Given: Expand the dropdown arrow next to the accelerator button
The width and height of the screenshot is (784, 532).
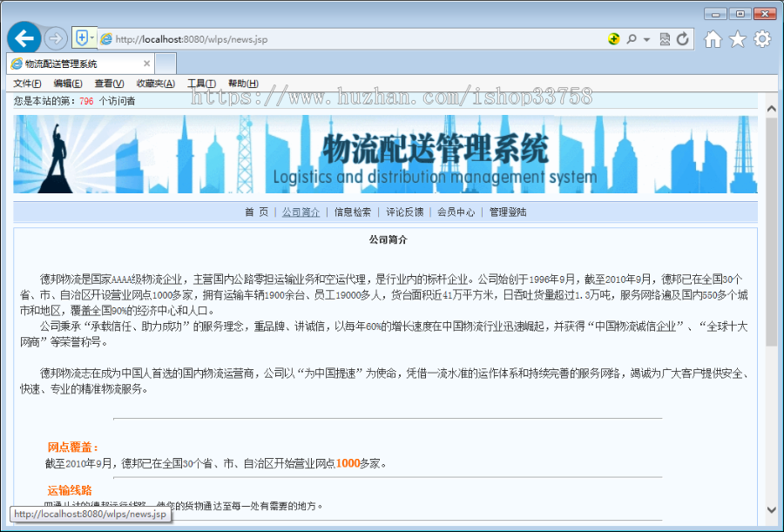Looking at the screenshot, I should (x=92, y=37).
